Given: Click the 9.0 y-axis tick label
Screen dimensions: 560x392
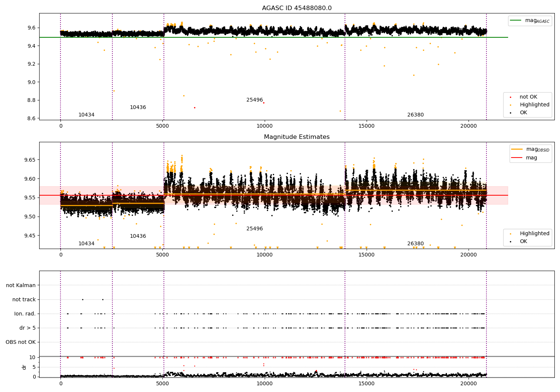Looking at the screenshot, I should point(31,82).
